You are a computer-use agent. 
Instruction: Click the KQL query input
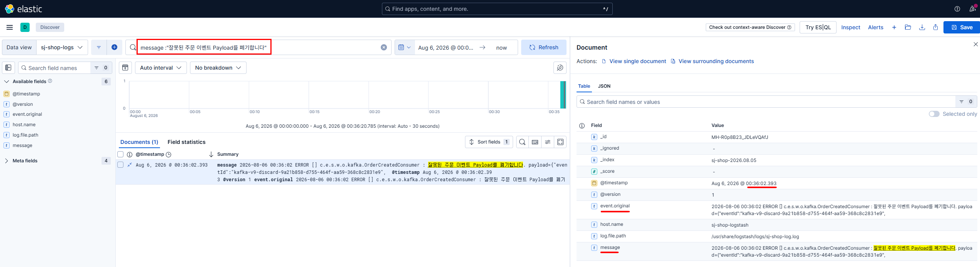pyautogui.click(x=258, y=47)
